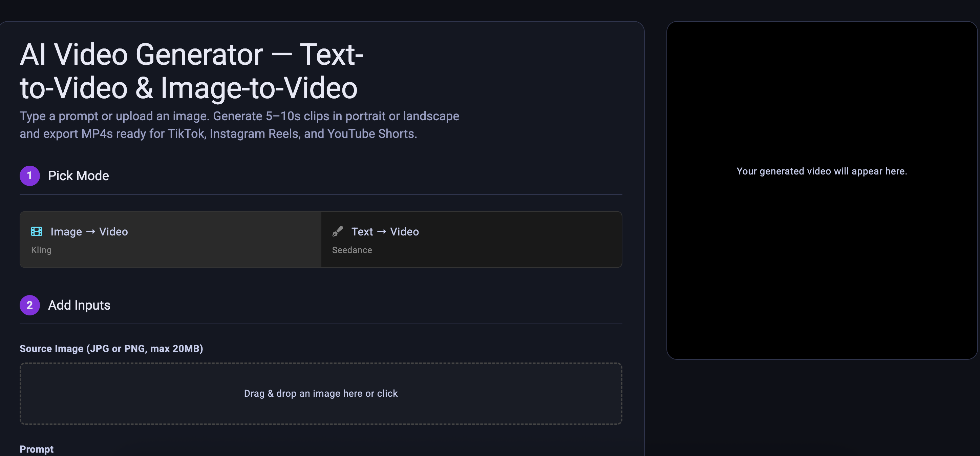980x456 pixels.
Task: Click the Source Image field label
Action: pos(111,349)
